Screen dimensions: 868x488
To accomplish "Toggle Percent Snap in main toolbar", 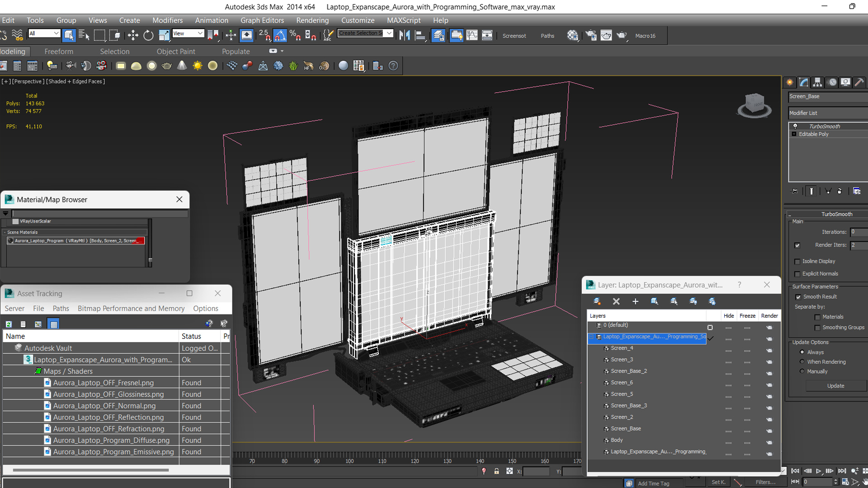I will click(x=295, y=35).
